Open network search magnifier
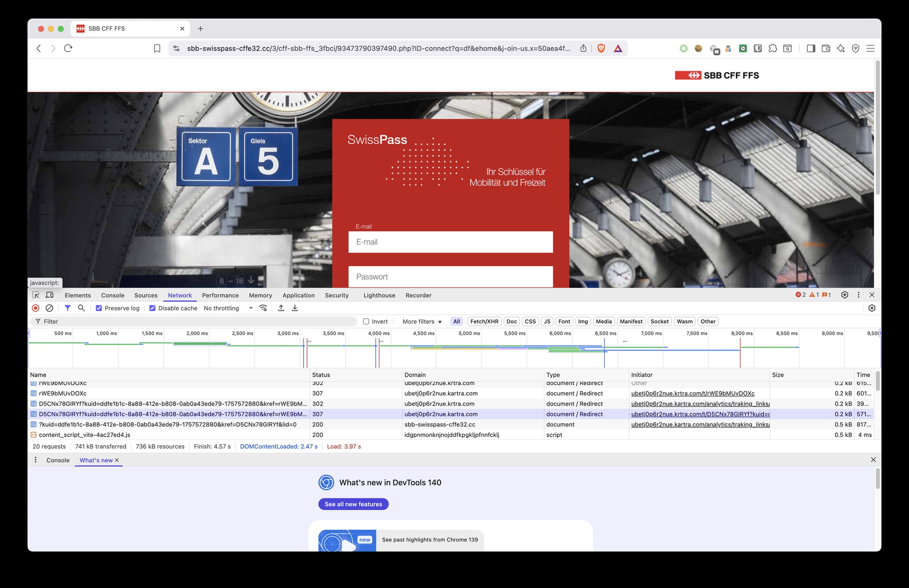The width and height of the screenshot is (909, 588). (x=81, y=308)
